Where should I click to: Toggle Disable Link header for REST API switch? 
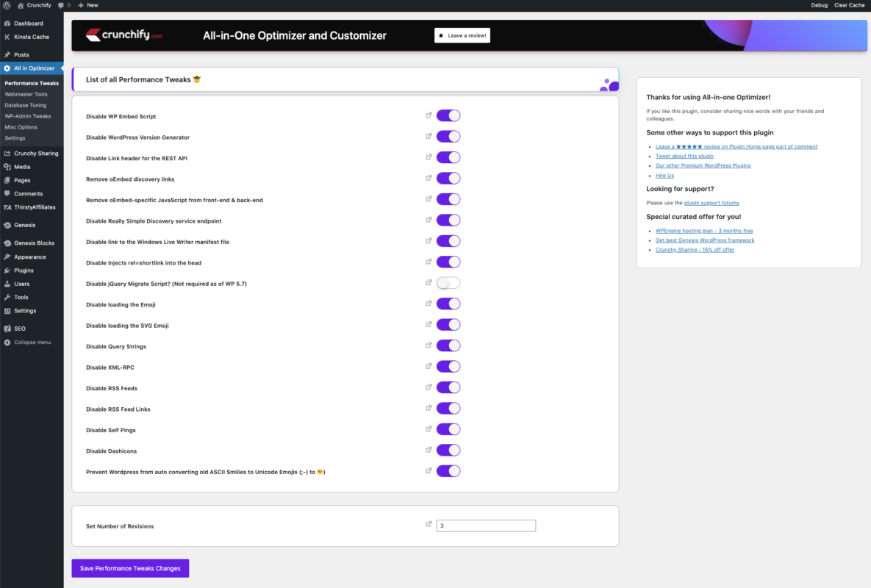448,157
